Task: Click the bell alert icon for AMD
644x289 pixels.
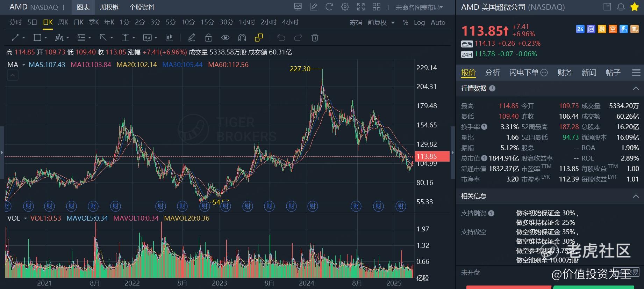Action: [621, 7]
